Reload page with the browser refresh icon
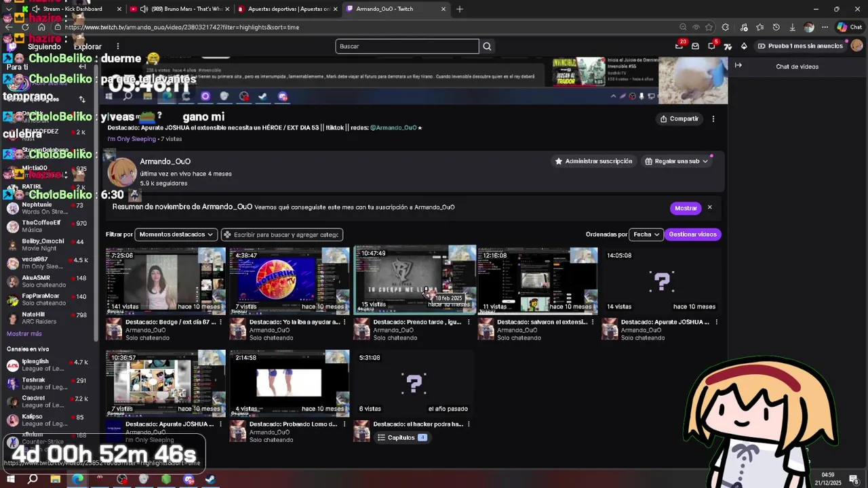This screenshot has height=488, width=868. coord(25,27)
